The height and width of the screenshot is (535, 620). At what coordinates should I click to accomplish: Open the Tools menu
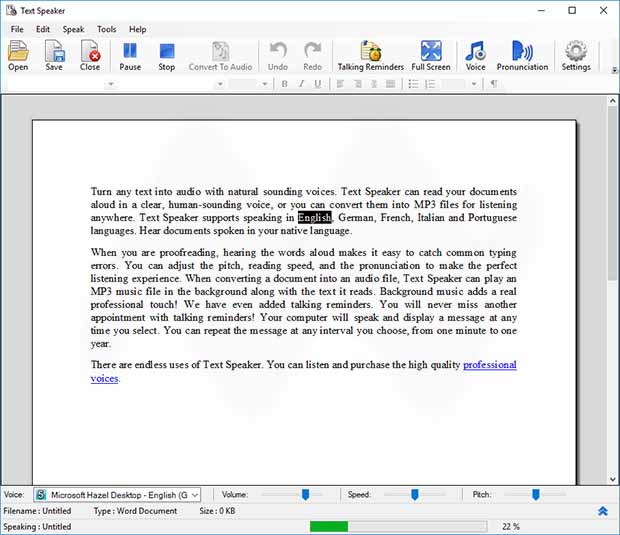pyautogui.click(x=106, y=29)
